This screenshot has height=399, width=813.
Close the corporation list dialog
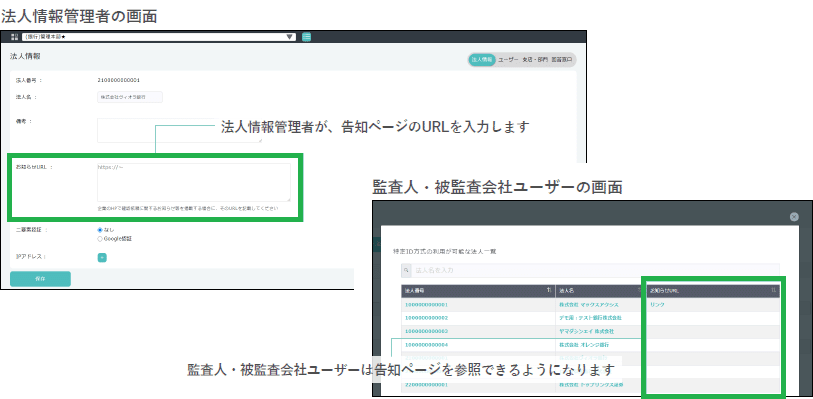click(794, 217)
